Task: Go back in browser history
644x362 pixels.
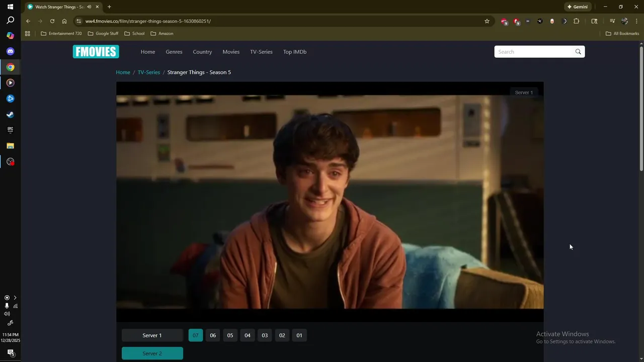Action: click(x=28, y=21)
